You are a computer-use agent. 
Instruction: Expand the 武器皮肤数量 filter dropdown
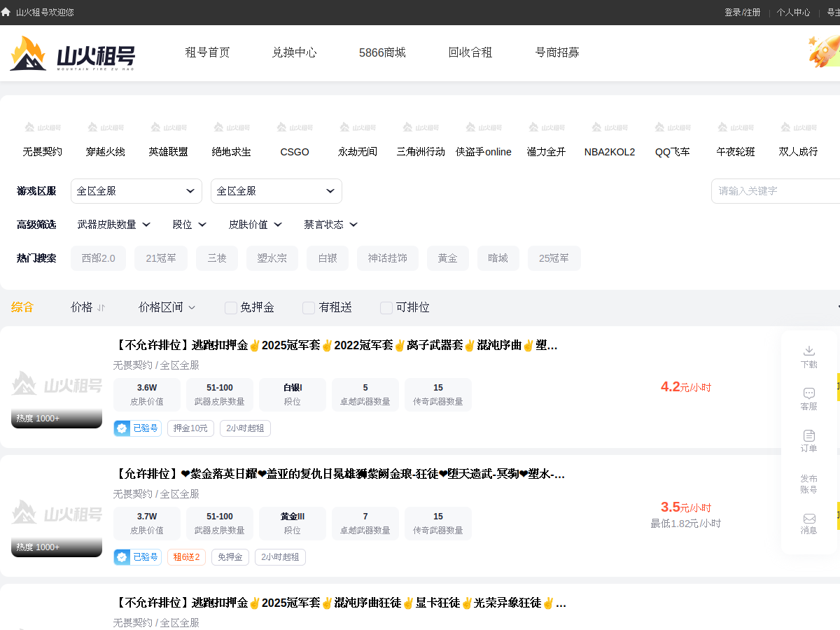[114, 225]
